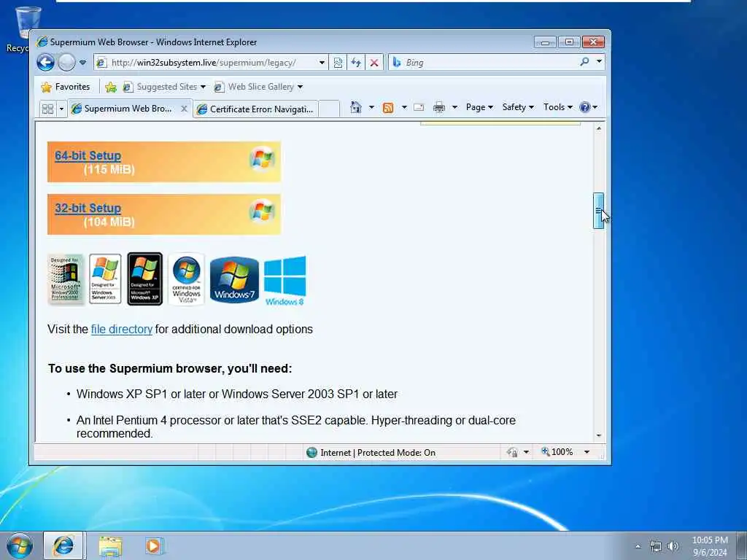This screenshot has width=747, height=560.
Task: Expand the tab list dropdown arrow
Action: [61, 109]
